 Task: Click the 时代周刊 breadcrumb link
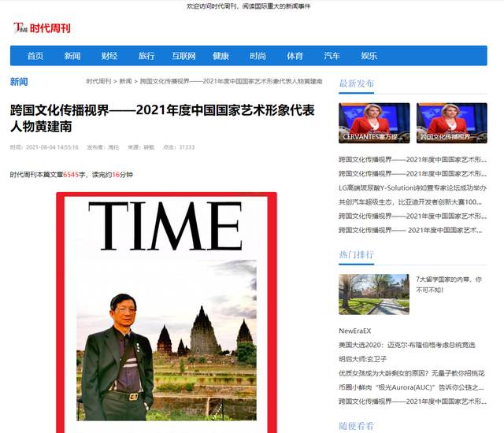tap(98, 81)
